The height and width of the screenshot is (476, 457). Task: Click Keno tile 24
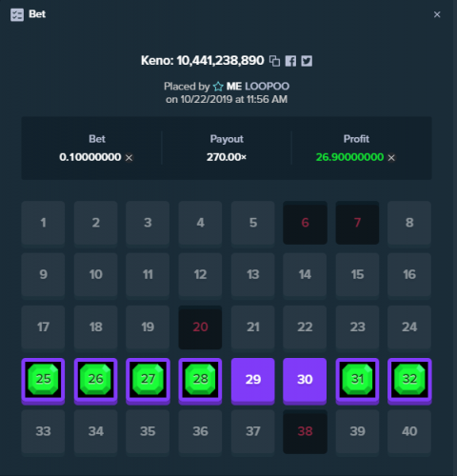[409, 327]
